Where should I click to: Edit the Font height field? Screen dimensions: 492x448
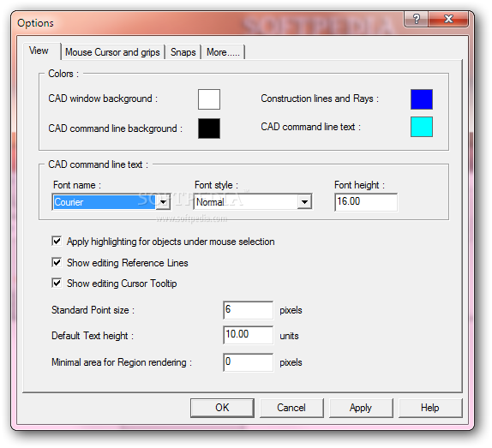[x=366, y=202]
